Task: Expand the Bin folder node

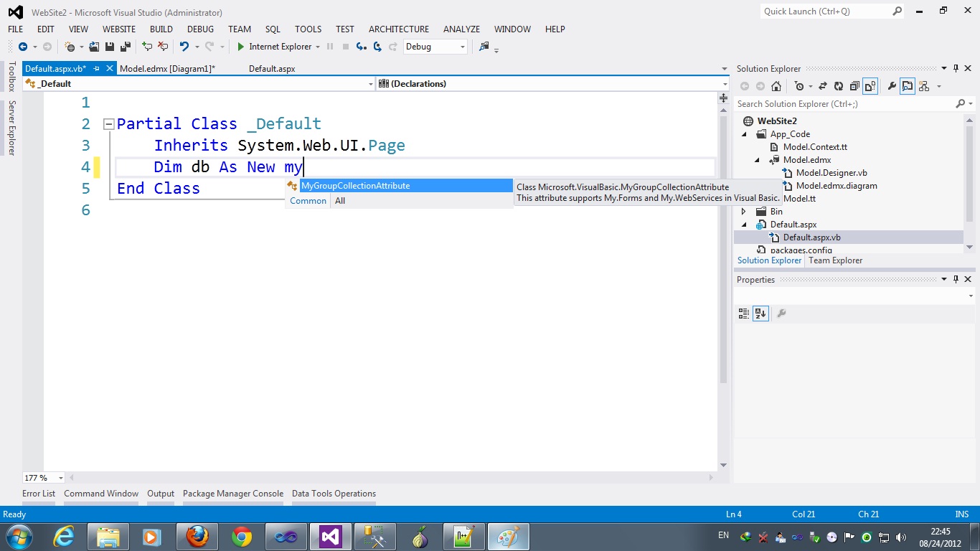Action: click(744, 212)
